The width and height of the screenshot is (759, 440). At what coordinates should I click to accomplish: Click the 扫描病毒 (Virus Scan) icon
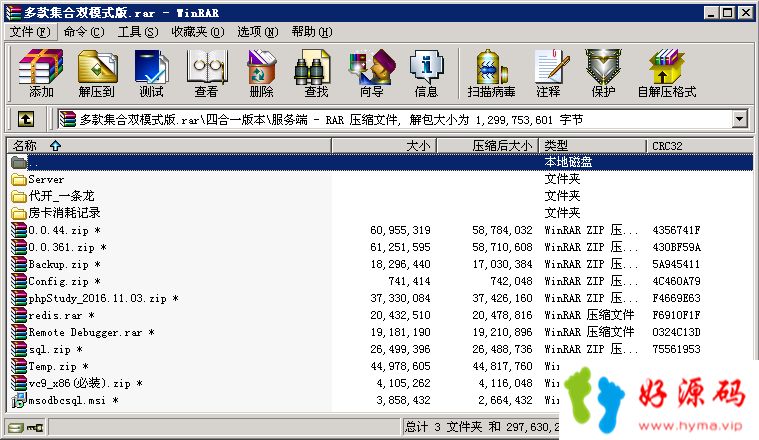[x=491, y=73]
